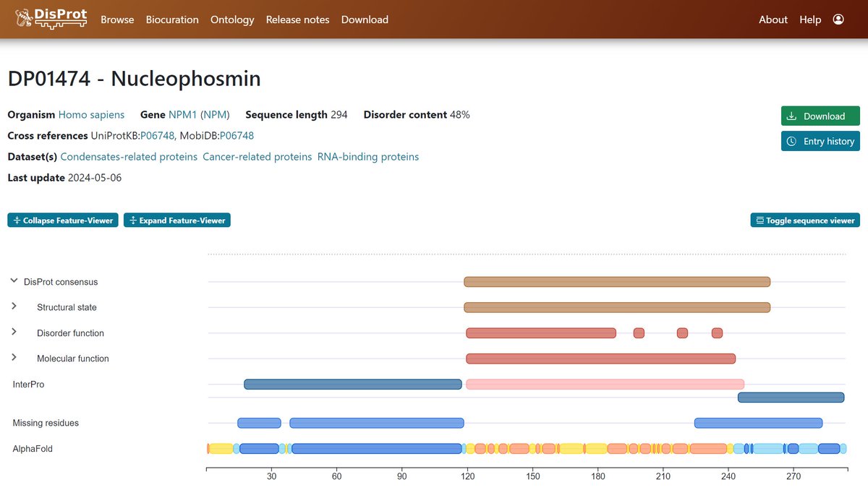Expand the Molecular function track

pyautogui.click(x=13, y=358)
